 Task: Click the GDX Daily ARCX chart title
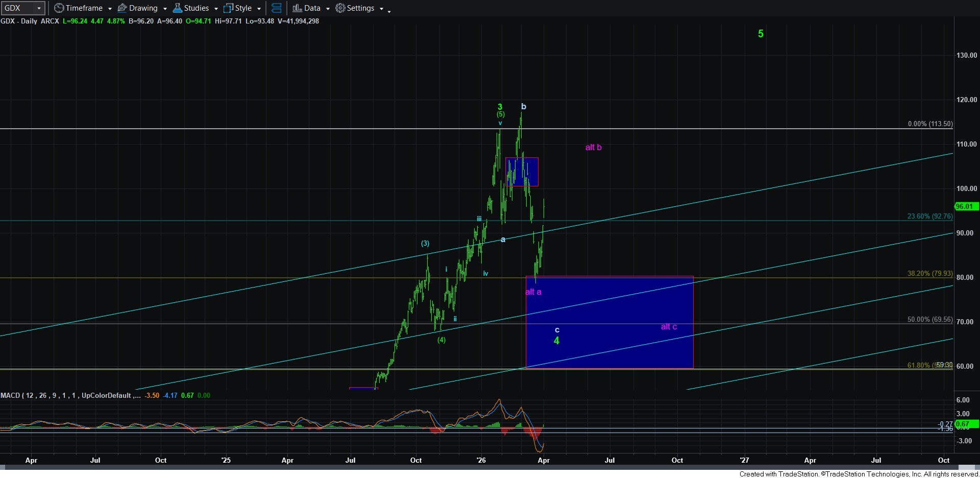point(30,21)
